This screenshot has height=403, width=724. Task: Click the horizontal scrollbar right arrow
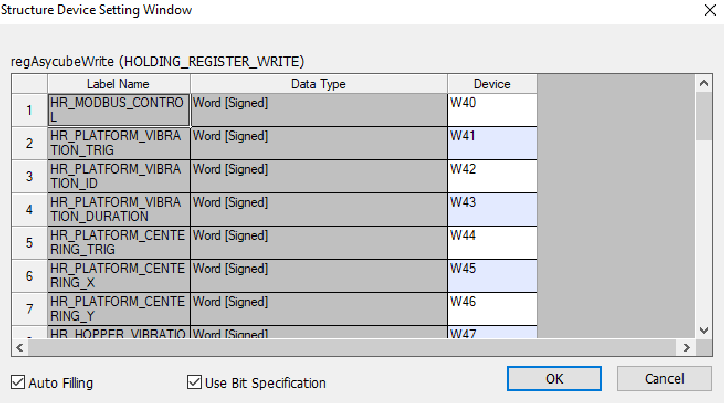pyautogui.click(x=685, y=347)
